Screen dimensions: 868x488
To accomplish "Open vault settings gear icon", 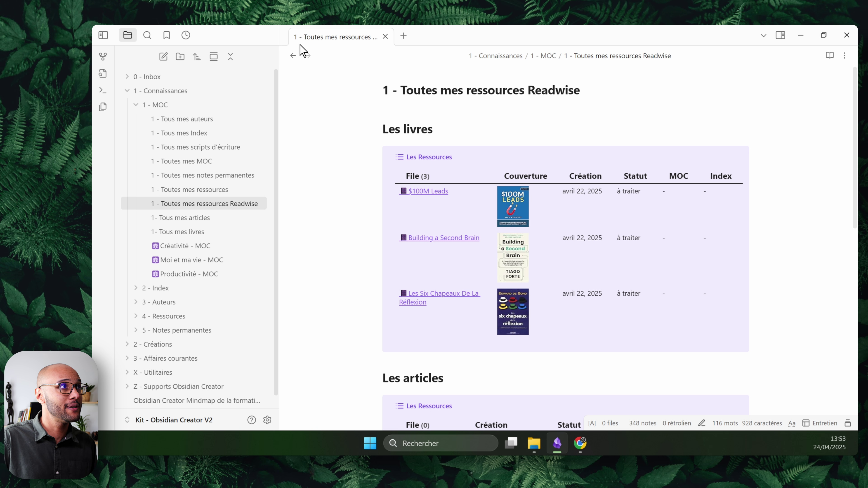I will pos(267,420).
